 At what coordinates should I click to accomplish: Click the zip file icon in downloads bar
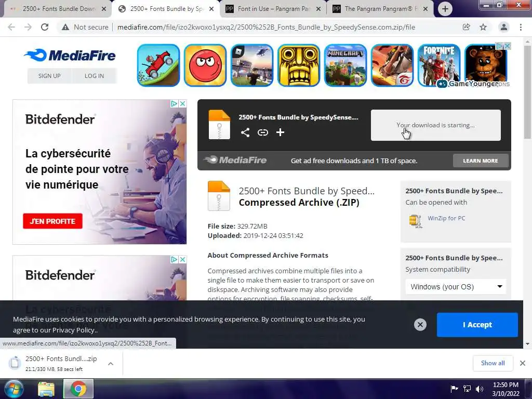pos(15,363)
